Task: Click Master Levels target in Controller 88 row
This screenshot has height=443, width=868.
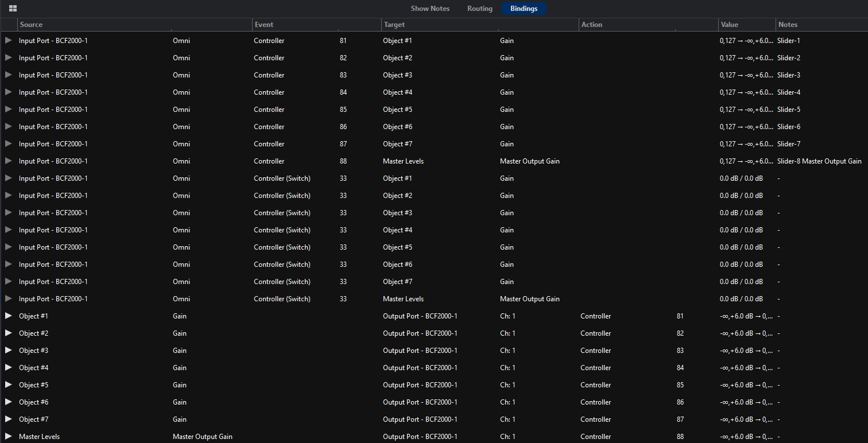Action: pos(403,161)
